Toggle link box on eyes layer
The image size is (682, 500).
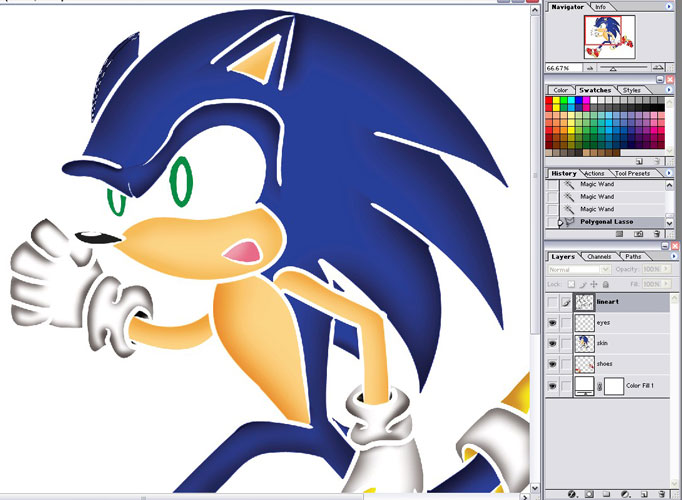pyautogui.click(x=565, y=323)
